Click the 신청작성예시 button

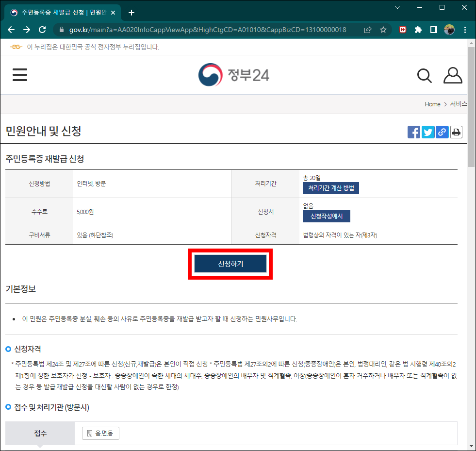(326, 217)
